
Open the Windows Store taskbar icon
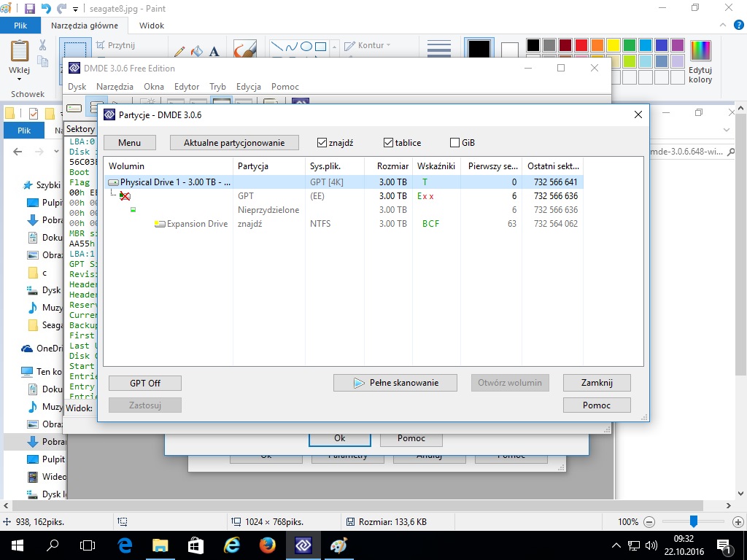click(196, 545)
